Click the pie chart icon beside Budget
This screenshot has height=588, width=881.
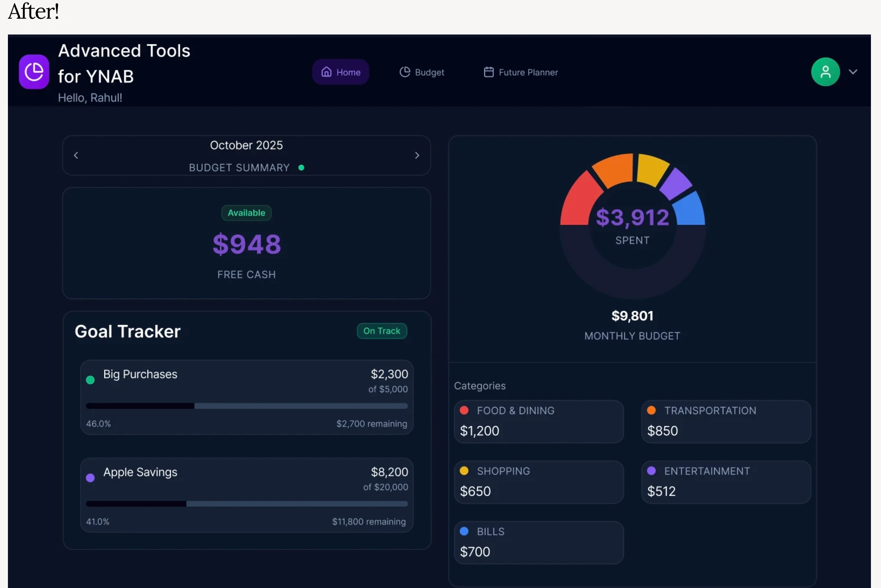[405, 72]
